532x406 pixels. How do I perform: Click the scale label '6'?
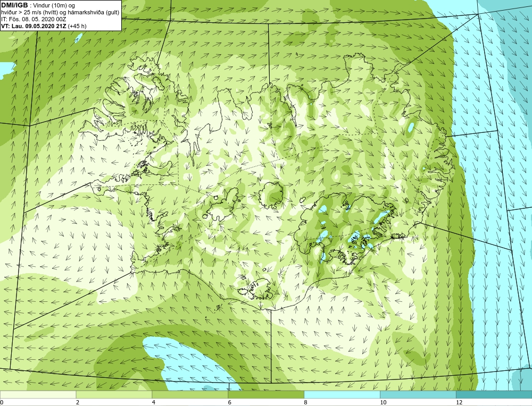(230, 402)
